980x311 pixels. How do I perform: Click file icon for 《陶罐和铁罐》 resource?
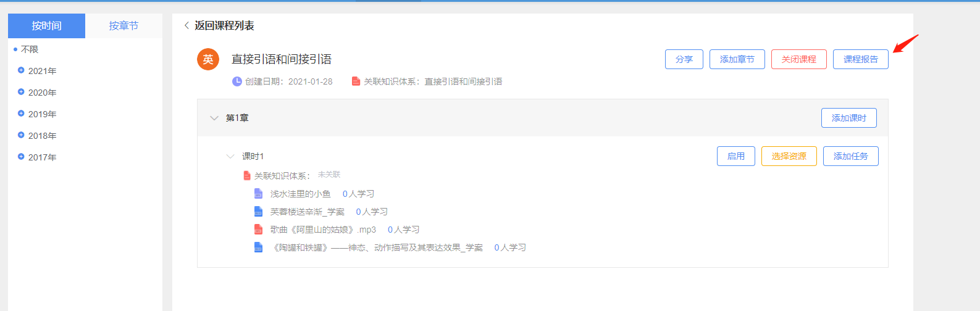click(x=259, y=247)
